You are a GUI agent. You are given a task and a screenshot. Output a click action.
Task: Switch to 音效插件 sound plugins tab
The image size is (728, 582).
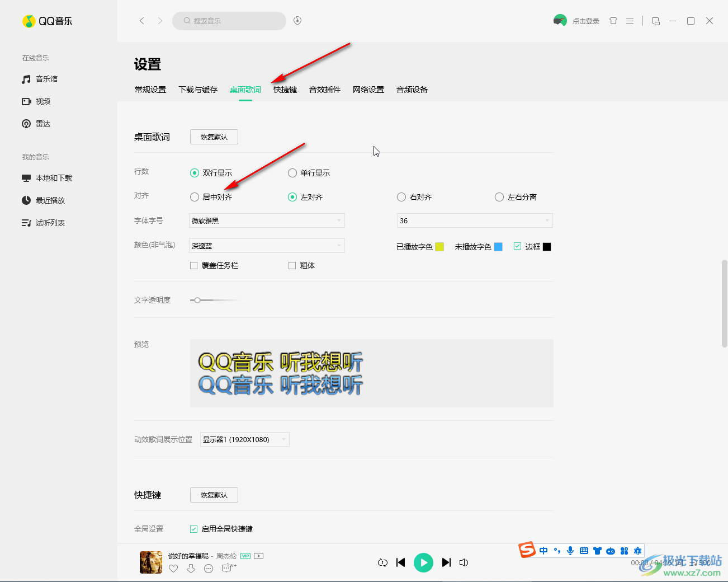[325, 90]
